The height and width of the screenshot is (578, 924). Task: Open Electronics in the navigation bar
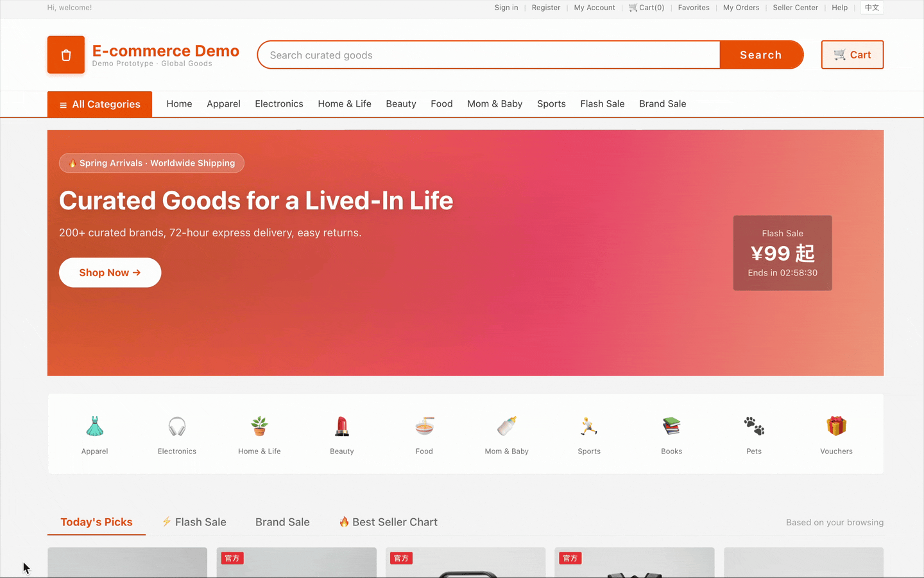279,104
